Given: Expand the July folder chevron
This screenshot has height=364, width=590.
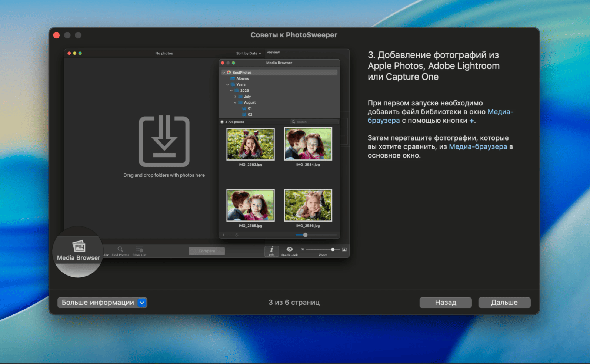Looking at the screenshot, I should [235, 97].
